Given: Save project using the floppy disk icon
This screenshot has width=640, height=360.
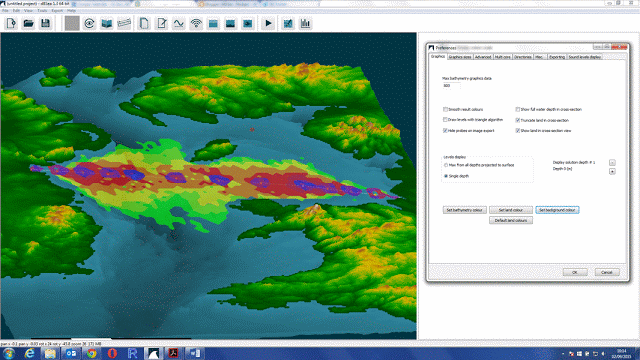Looking at the screenshot, I should point(45,23).
